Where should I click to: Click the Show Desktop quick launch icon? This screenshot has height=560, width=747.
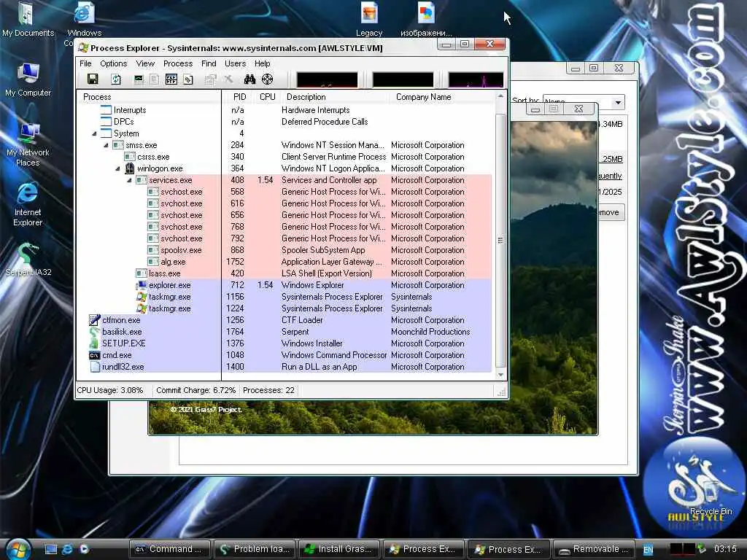pyautogui.click(x=51, y=549)
